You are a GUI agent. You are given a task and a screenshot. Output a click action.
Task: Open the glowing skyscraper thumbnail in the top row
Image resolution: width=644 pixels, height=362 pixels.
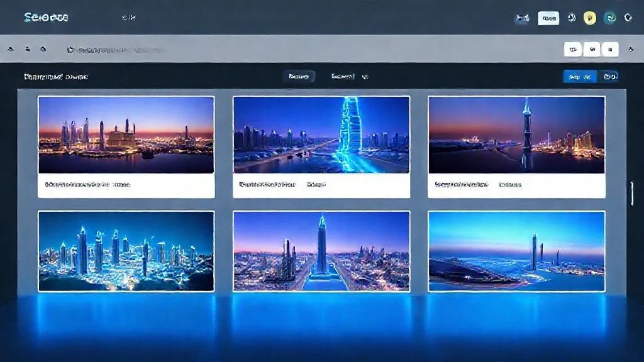(x=322, y=134)
